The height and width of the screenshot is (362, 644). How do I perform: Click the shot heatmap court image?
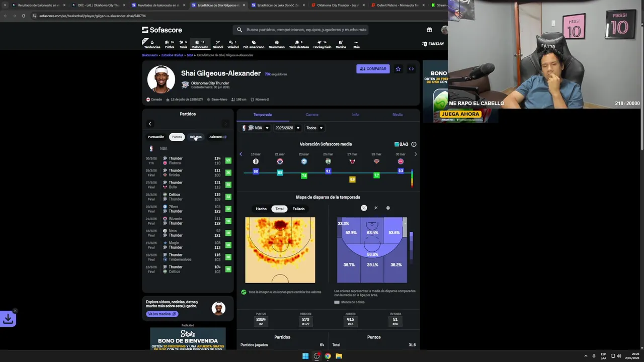(280, 250)
